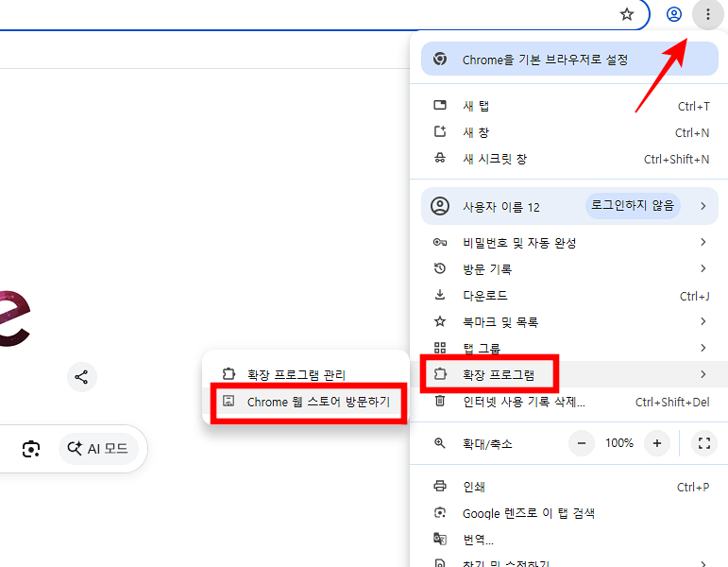Decrease zoom with the minus button
The height and width of the screenshot is (567, 728).
[582, 443]
